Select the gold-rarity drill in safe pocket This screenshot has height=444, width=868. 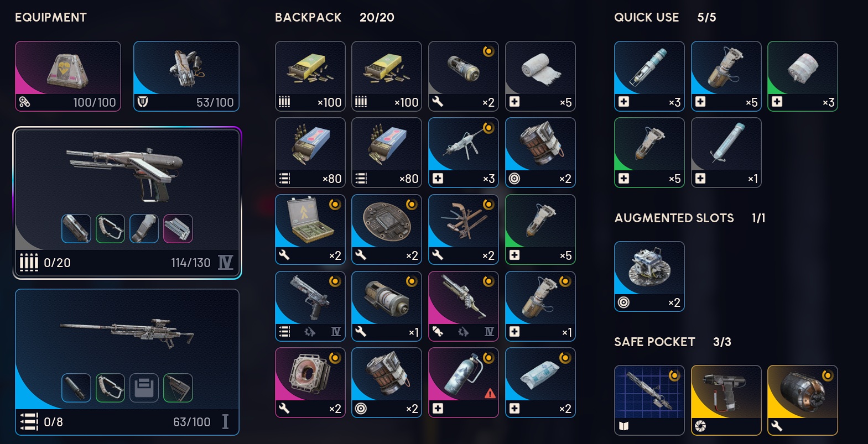click(x=726, y=400)
